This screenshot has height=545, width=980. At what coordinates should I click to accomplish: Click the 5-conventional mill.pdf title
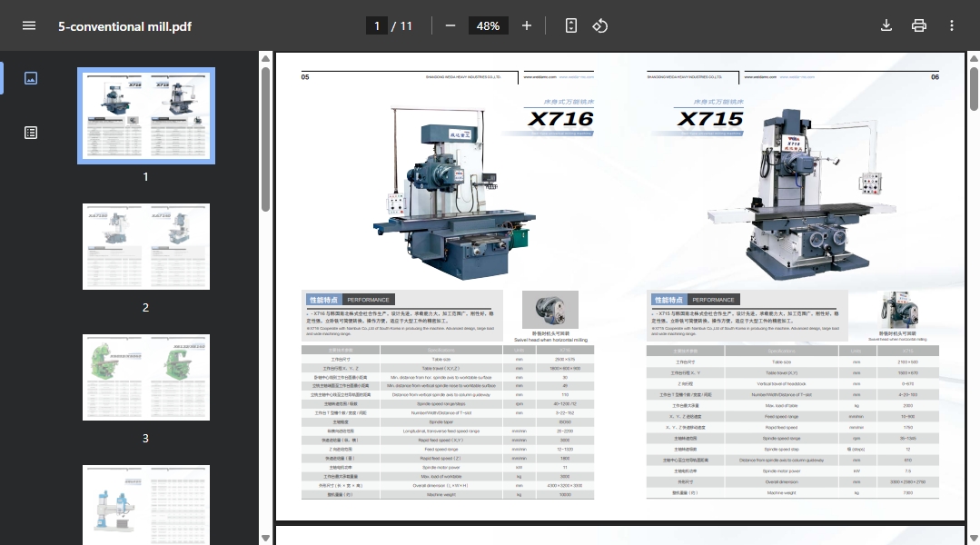coord(124,26)
